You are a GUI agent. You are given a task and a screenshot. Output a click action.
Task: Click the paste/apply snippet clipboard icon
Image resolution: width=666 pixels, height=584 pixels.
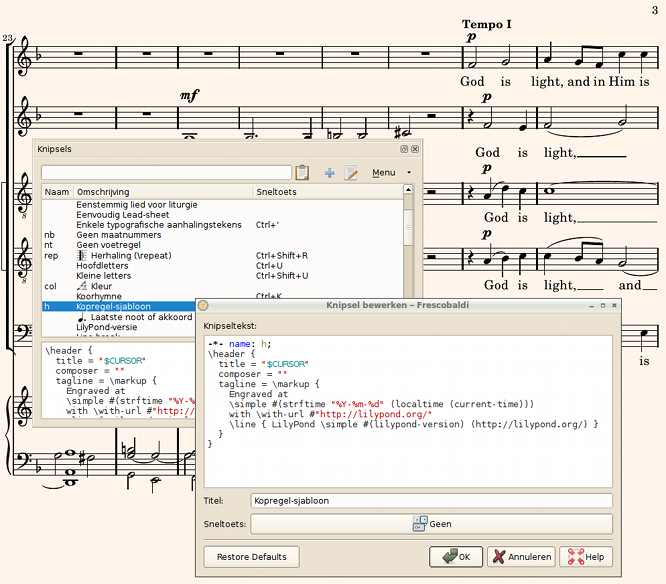pyautogui.click(x=303, y=173)
